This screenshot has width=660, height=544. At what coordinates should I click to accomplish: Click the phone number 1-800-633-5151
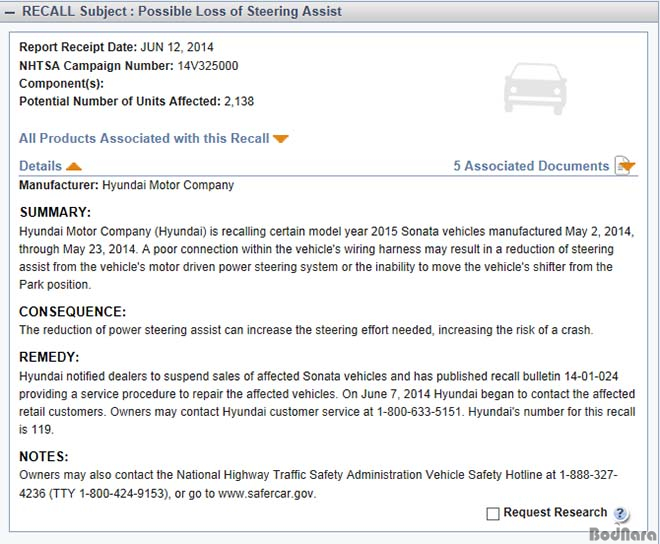click(x=419, y=412)
